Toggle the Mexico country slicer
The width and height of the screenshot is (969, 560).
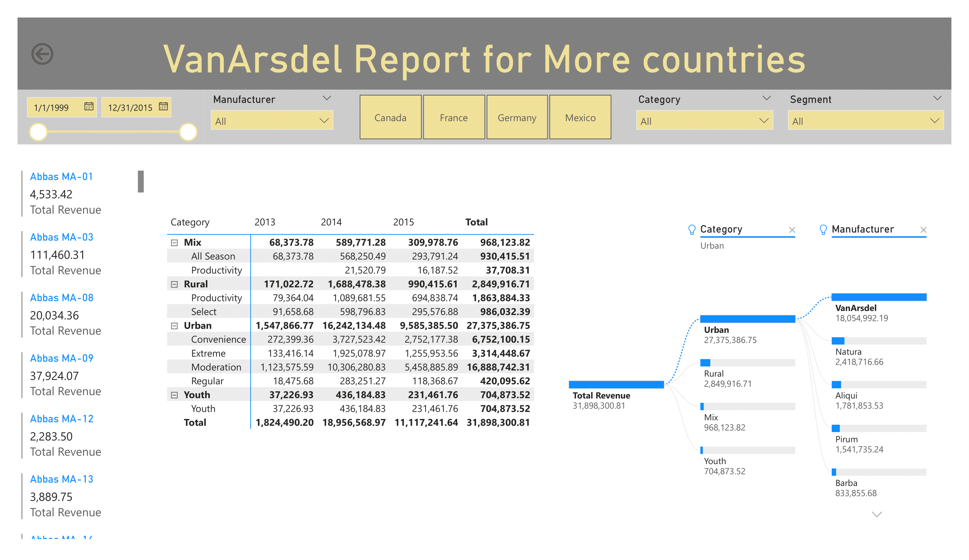tap(580, 118)
